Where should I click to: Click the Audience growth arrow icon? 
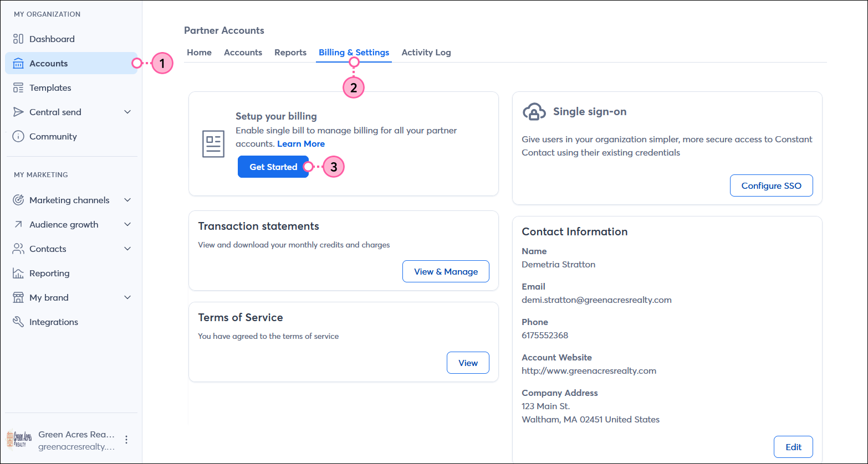18,224
